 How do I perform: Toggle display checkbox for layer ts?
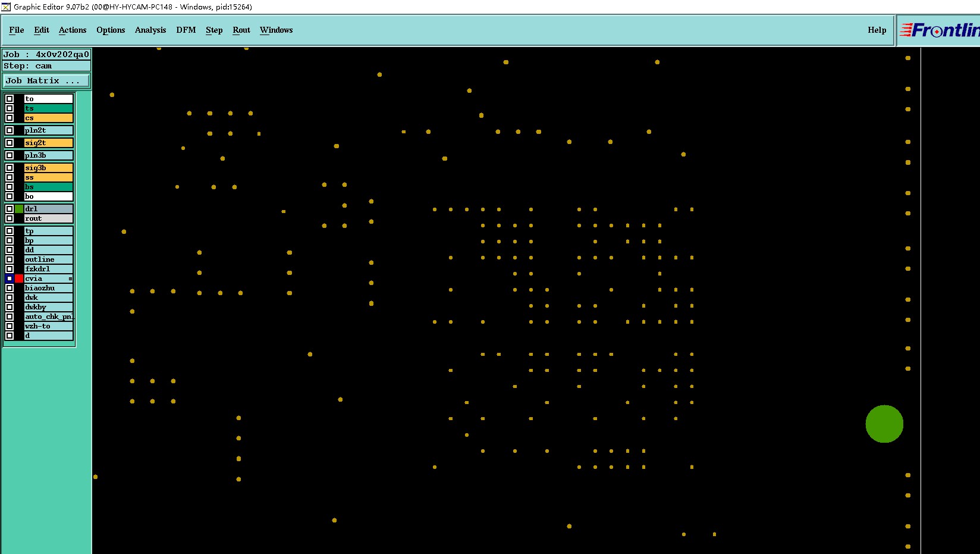coord(10,108)
